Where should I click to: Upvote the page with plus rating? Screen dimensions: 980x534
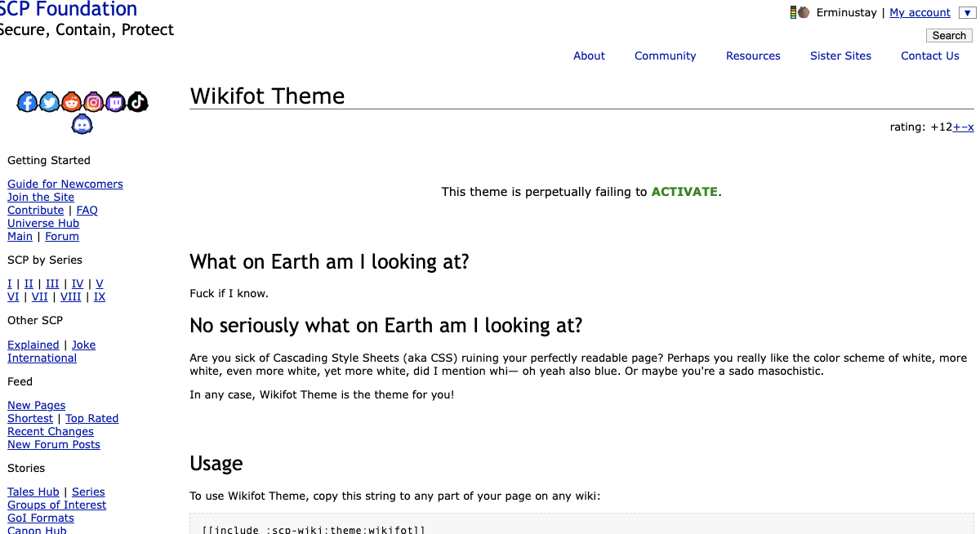pyautogui.click(x=956, y=127)
